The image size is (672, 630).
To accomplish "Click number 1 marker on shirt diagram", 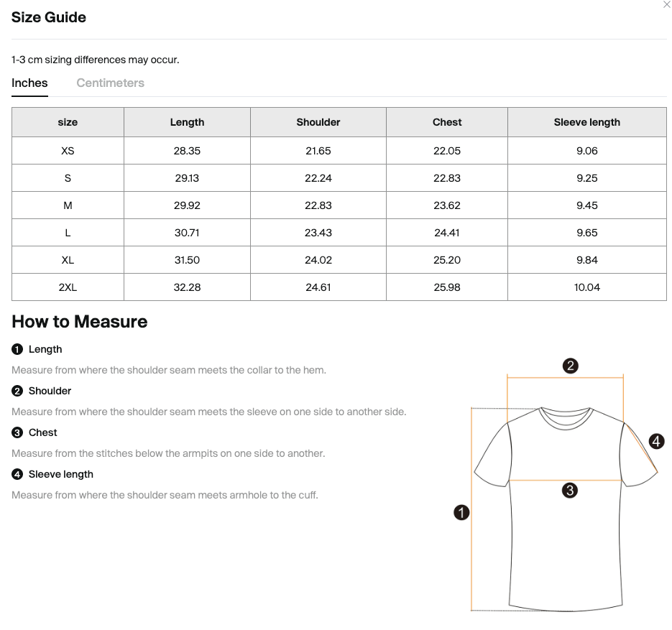I will point(462,512).
